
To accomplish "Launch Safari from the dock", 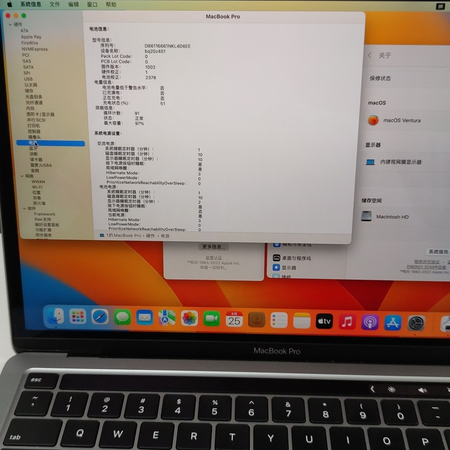I will pos(100,317).
